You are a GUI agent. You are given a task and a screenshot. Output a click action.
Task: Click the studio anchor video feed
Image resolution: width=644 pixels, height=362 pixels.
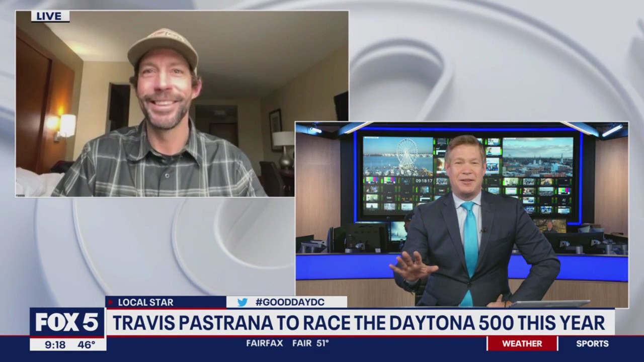461,215
